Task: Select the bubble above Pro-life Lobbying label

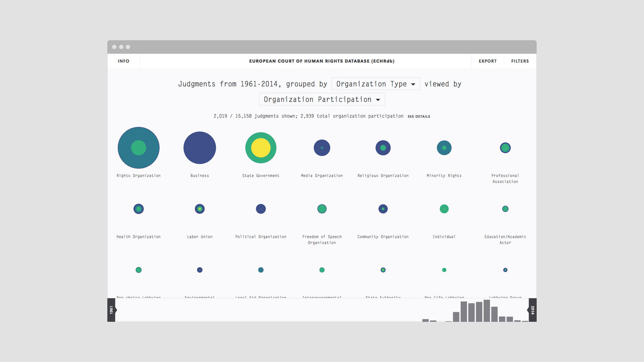Action: coord(444,270)
